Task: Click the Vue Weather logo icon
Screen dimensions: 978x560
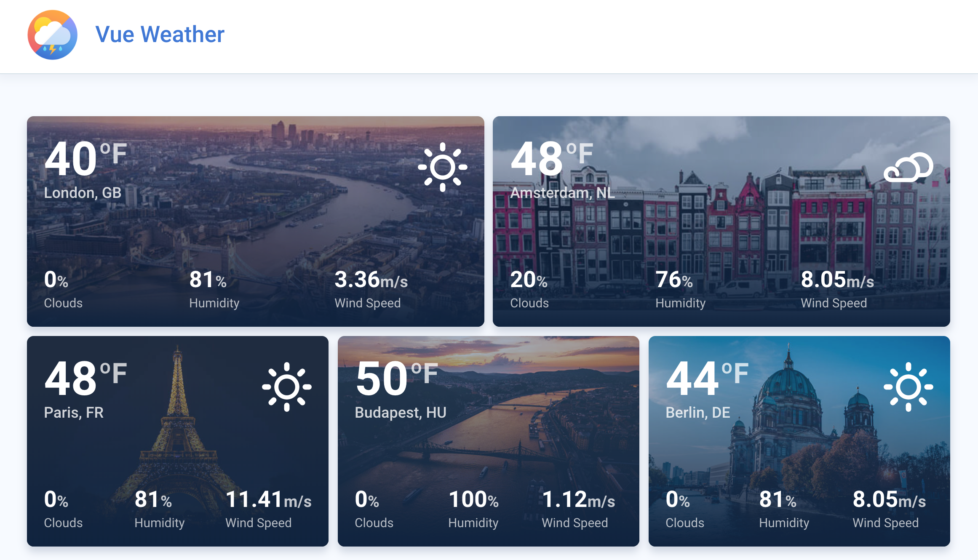Action: [53, 35]
